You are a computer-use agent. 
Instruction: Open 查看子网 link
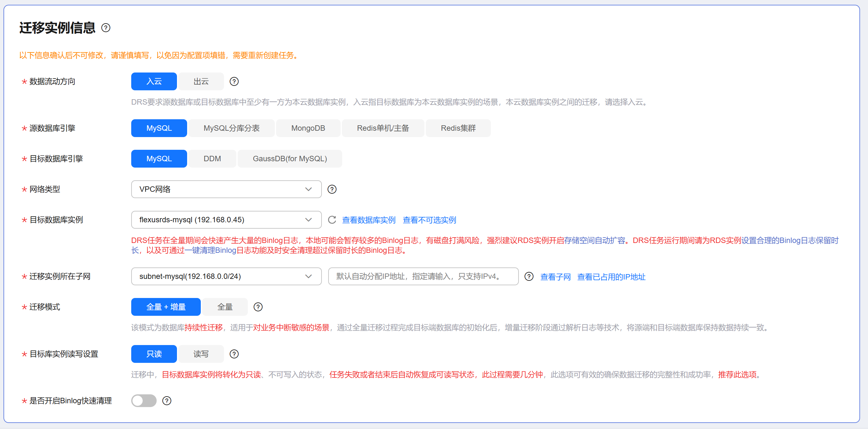(555, 277)
